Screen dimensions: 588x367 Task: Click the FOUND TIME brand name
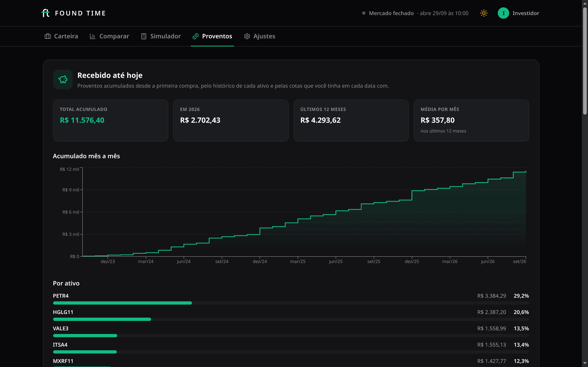[x=80, y=13]
